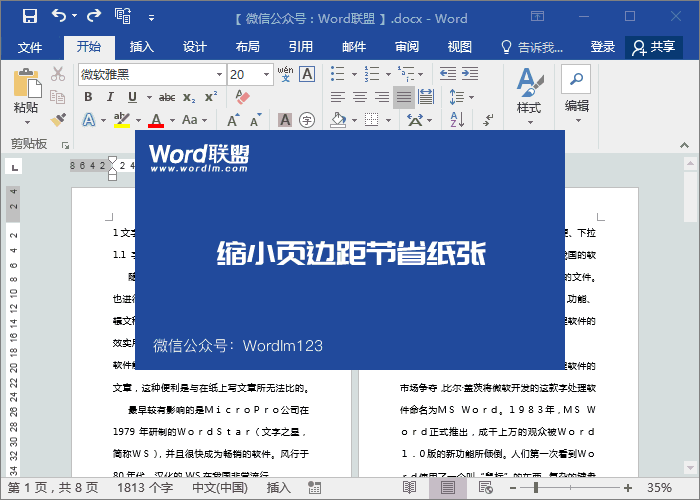Click the Undo arrow icon
This screenshot has height=500, width=700.
tap(59, 16)
